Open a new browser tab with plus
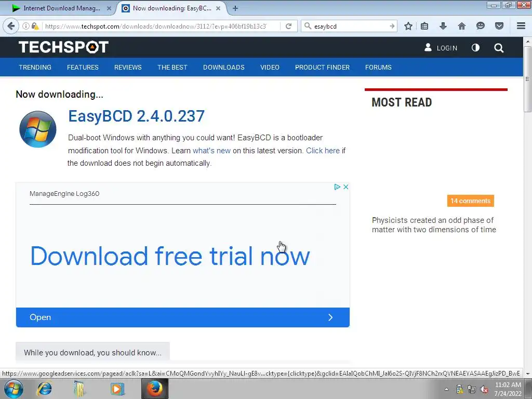 point(235,8)
